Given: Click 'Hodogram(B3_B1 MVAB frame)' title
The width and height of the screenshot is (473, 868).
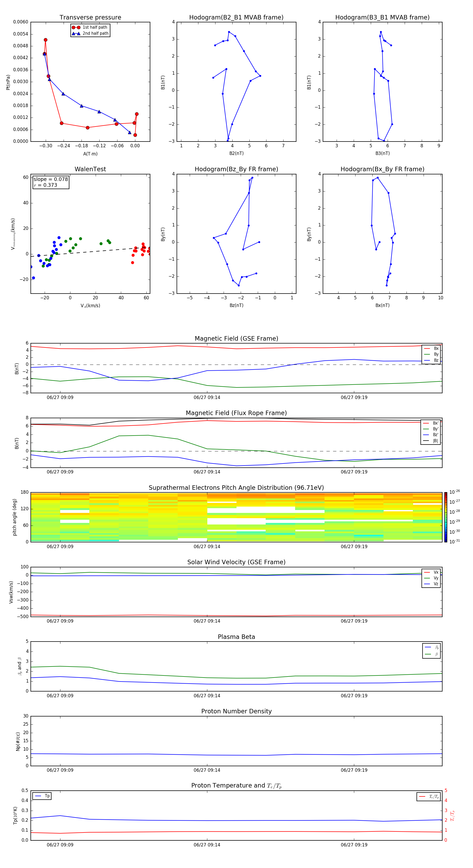Looking at the screenshot, I should tap(382, 17).
